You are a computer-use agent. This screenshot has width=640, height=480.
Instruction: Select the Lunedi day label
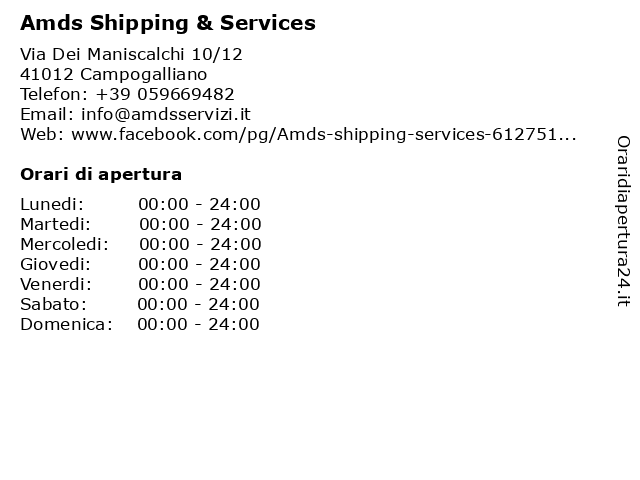(52, 204)
